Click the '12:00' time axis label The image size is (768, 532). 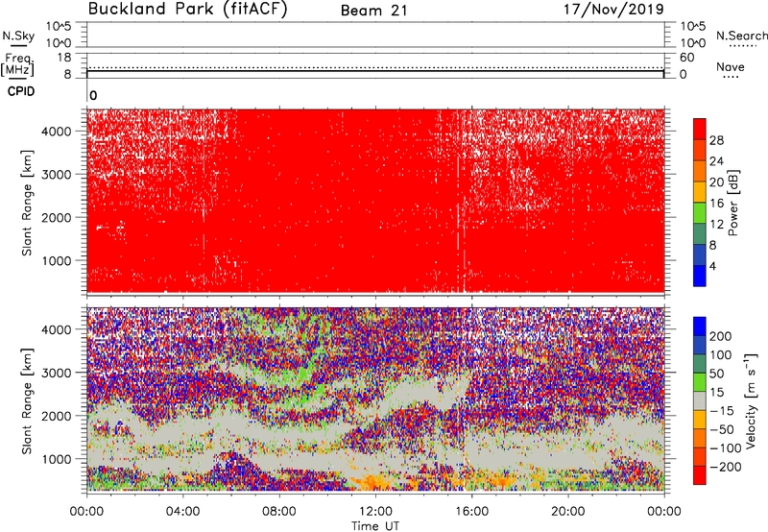(x=375, y=512)
